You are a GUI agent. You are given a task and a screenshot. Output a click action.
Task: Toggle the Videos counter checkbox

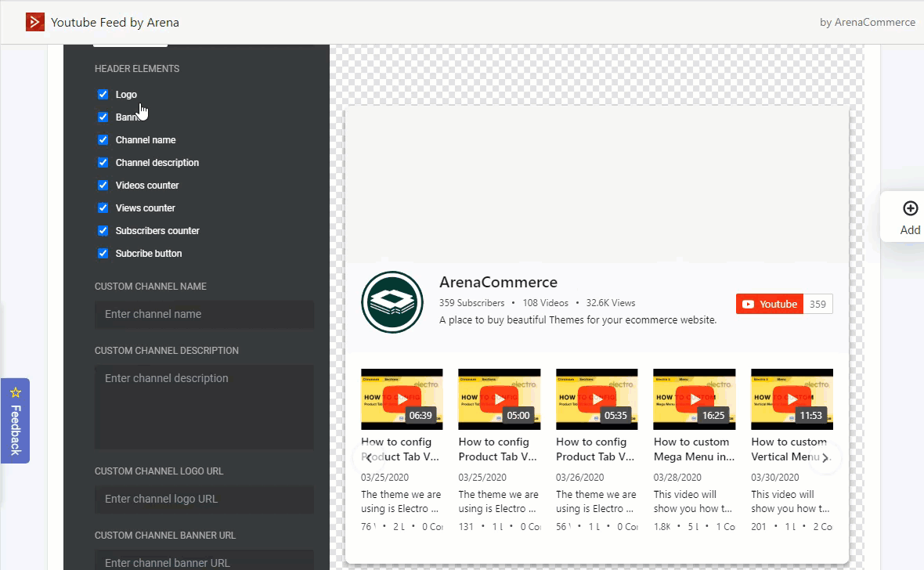pyautogui.click(x=103, y=185)
